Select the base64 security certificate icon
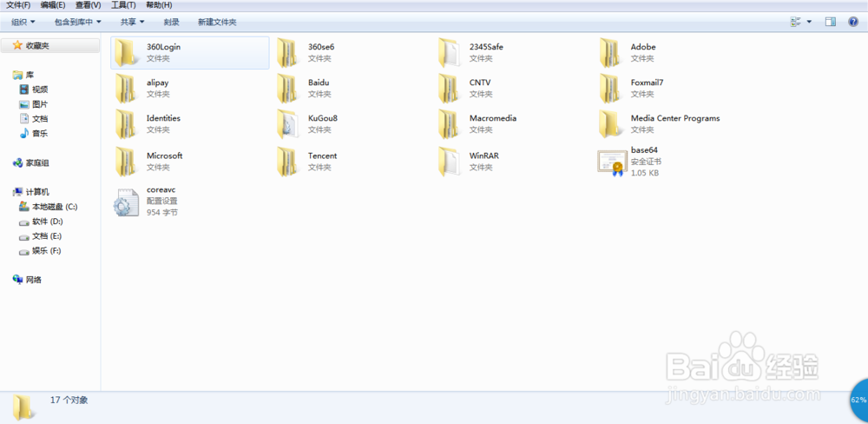This screenshot has height=424, width=868. pos(612,163)
